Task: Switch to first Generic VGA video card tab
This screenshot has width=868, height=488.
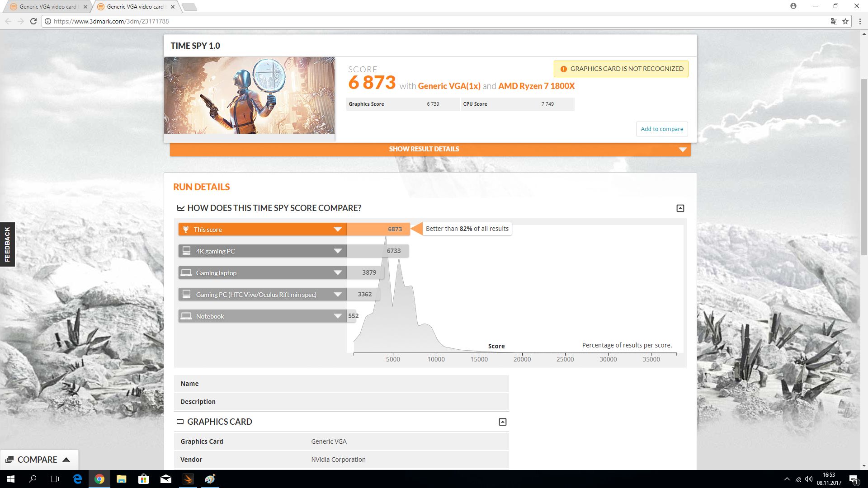Action: point(47,7)
